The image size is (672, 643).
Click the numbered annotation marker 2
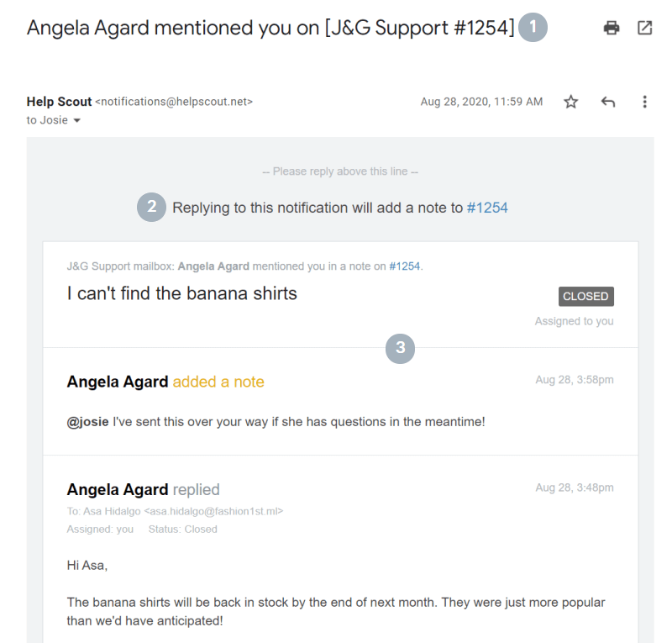tap(151, 208)
